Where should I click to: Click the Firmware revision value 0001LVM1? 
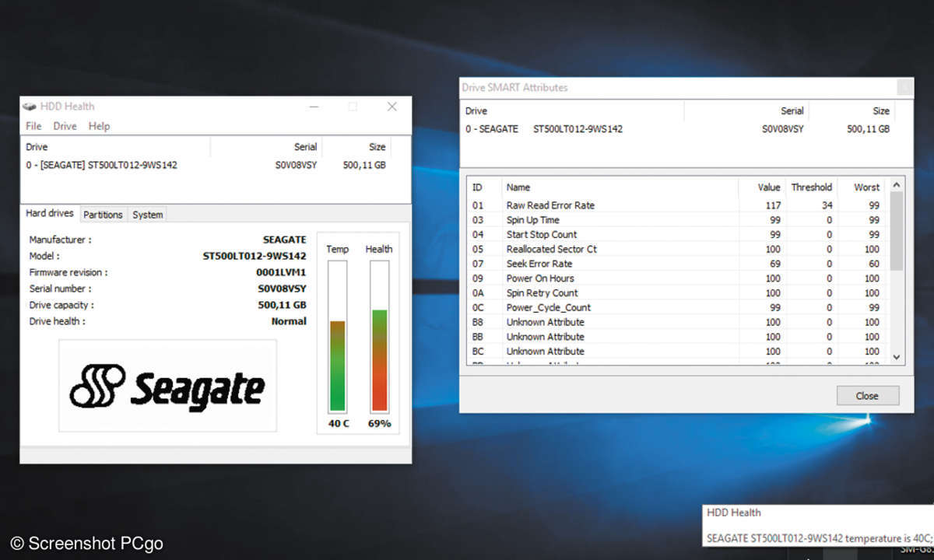281,272
